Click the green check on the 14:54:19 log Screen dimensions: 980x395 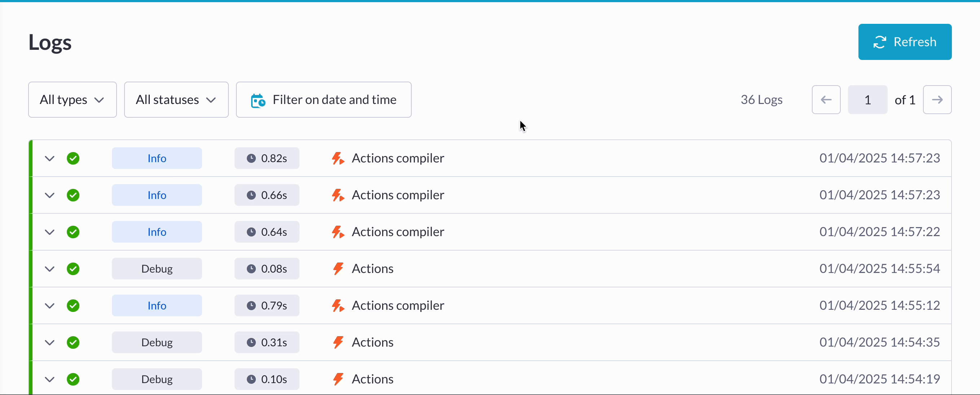[x=73, y=379]
